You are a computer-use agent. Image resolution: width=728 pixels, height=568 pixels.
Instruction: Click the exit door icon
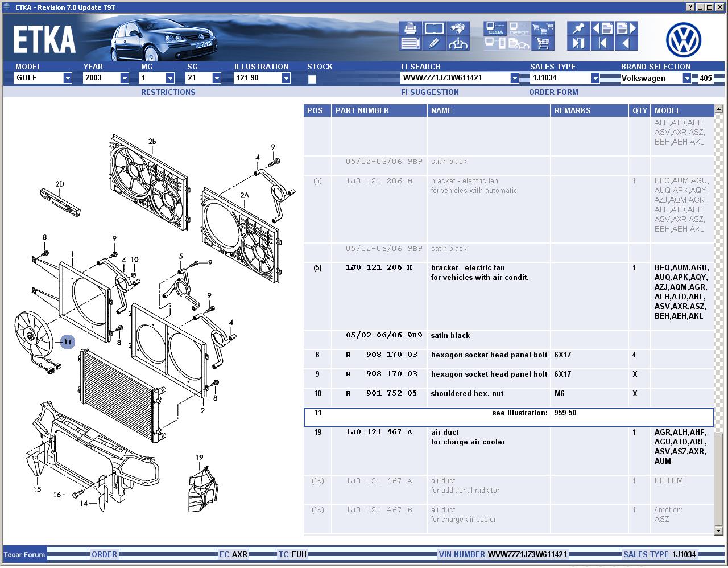pos(578,43)
